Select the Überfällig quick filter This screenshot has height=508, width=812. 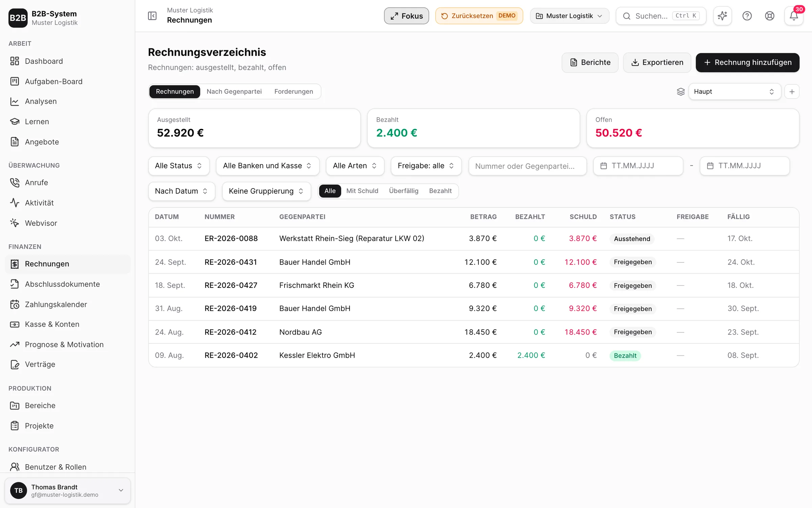(x=404, y=191)
